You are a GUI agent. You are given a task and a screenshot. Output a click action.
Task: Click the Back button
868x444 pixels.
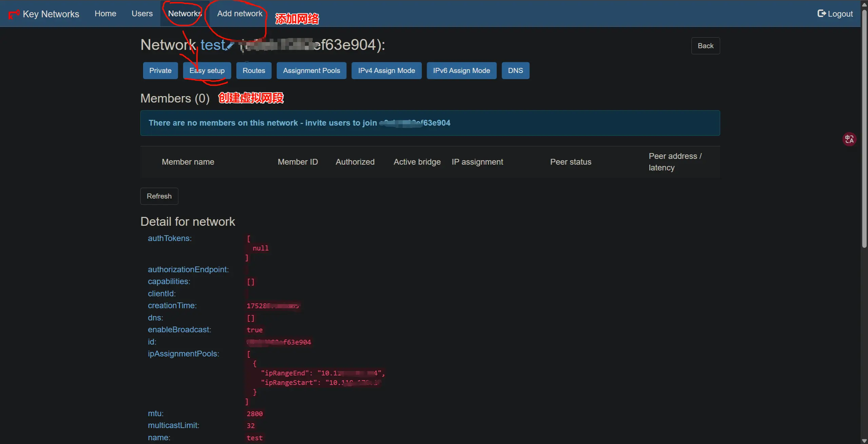706,46
